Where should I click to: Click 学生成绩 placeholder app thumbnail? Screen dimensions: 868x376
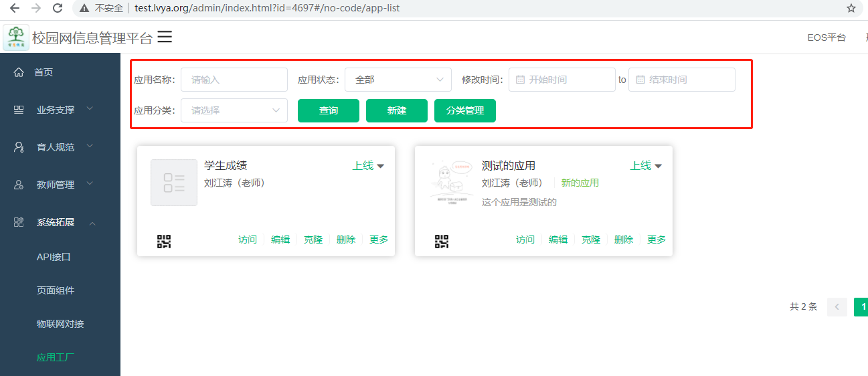pyautogui.click(x=174, y=182)
